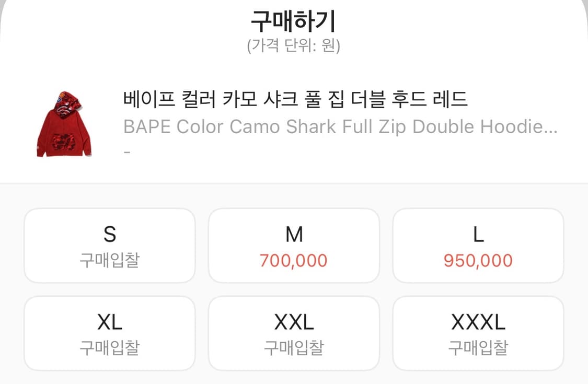
Task: Click the 950,000 price under size L
Action: click(x=478, y=259)
